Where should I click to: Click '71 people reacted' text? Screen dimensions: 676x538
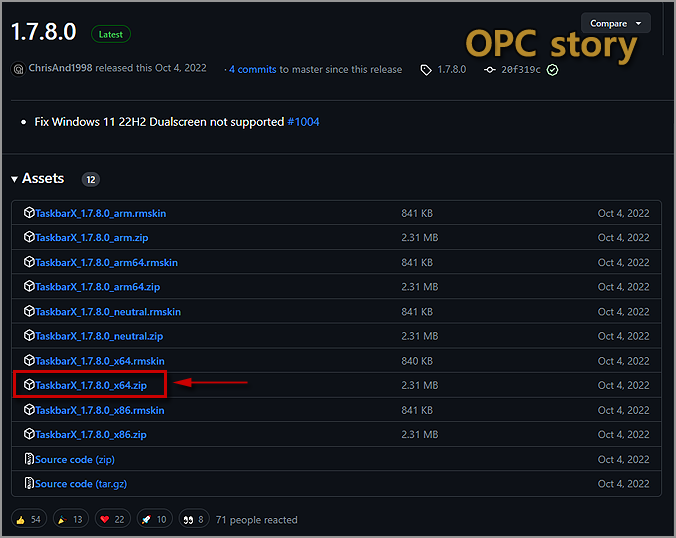coord(257,520)
